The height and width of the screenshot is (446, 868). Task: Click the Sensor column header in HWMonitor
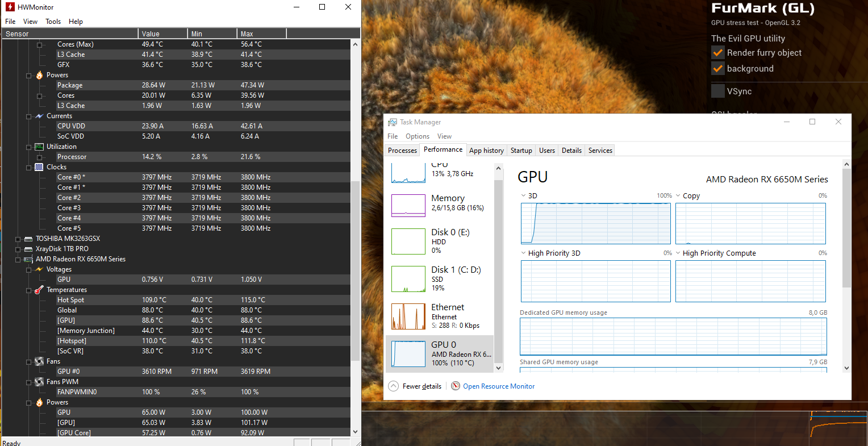[x=70, y=34]
